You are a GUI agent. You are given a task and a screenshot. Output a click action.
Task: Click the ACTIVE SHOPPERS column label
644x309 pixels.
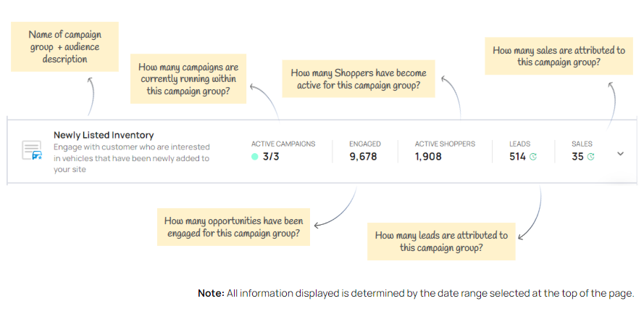pyautogui.click(x=445, y=144)
